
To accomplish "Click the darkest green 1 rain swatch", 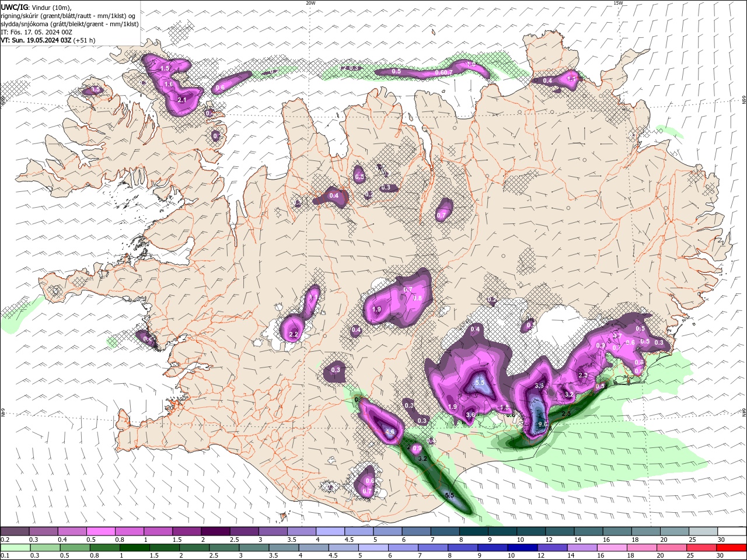I will (134, 548).
